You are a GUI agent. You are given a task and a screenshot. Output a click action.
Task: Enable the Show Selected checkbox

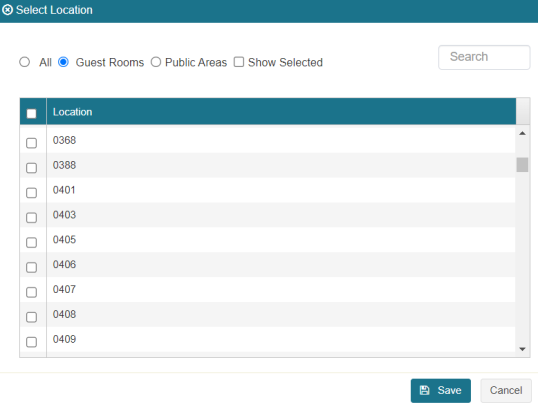[x=239, y=62]
